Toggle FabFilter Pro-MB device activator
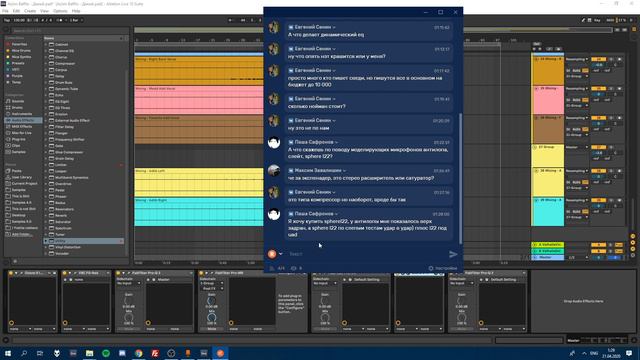The image size is (640, 360). (201, 273)
